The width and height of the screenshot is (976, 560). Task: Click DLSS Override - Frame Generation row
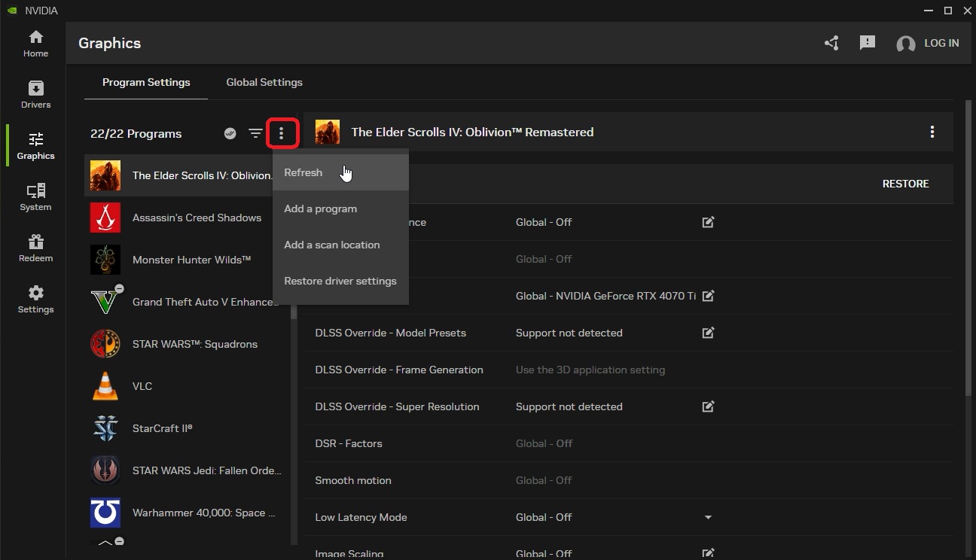pos(628,370)
